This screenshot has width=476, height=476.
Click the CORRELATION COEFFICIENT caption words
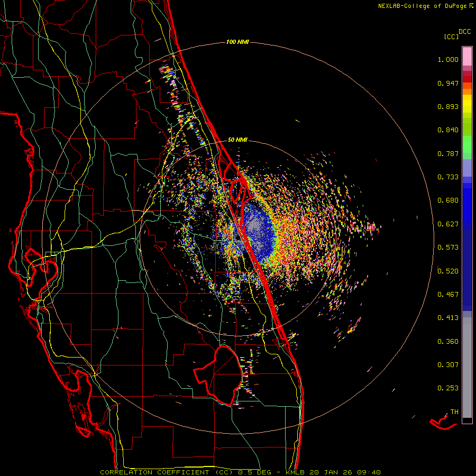tap(154, 472)
